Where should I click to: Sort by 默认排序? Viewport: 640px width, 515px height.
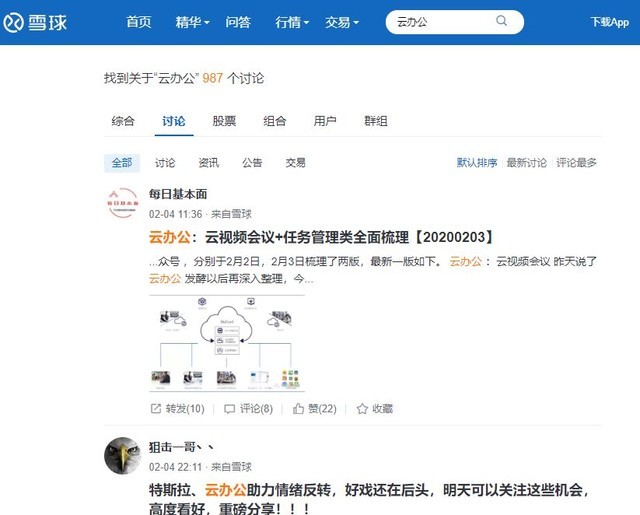pos(477,163)
